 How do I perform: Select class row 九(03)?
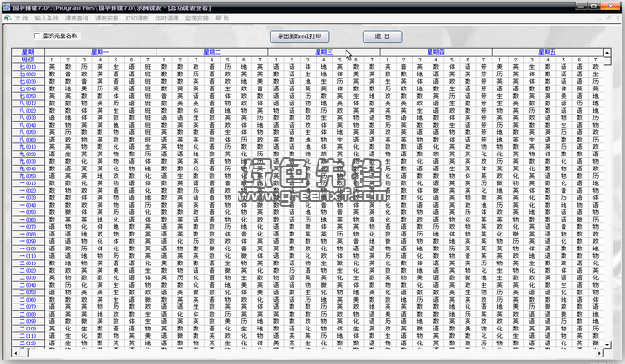click(x=28, y=161)
